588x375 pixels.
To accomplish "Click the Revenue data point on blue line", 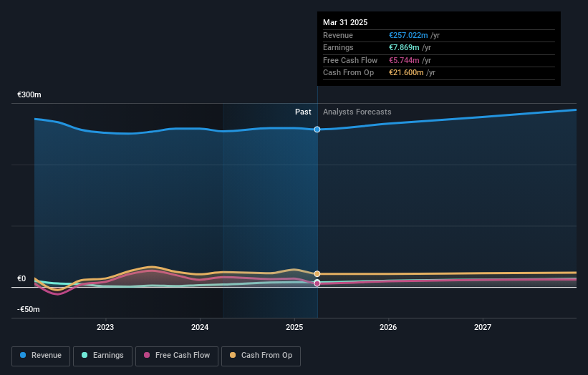I will point(317,130).
